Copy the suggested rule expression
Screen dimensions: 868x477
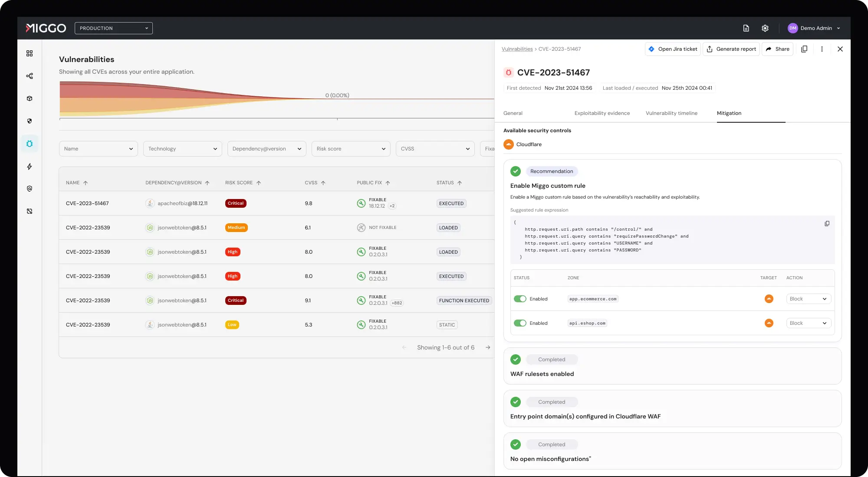pyautogui.click(x=827, y=223)
